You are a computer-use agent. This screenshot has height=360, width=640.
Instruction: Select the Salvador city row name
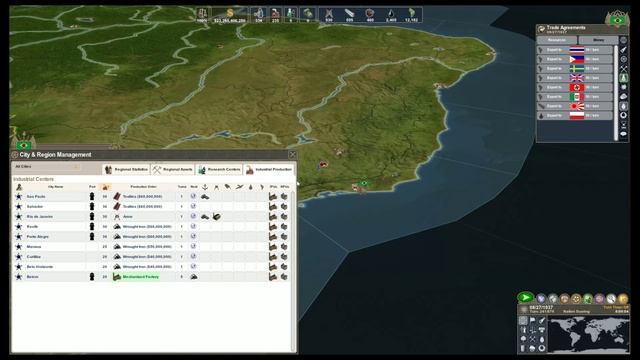35,207
